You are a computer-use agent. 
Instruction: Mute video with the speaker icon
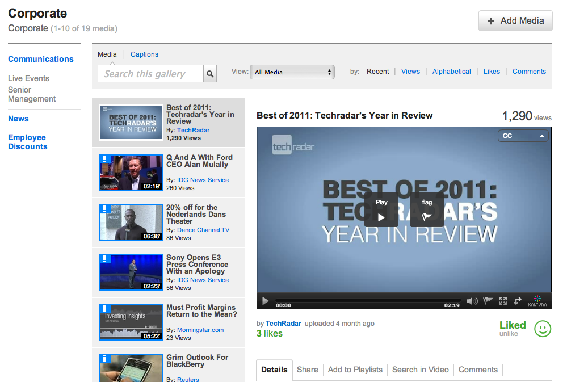point(472,301)
